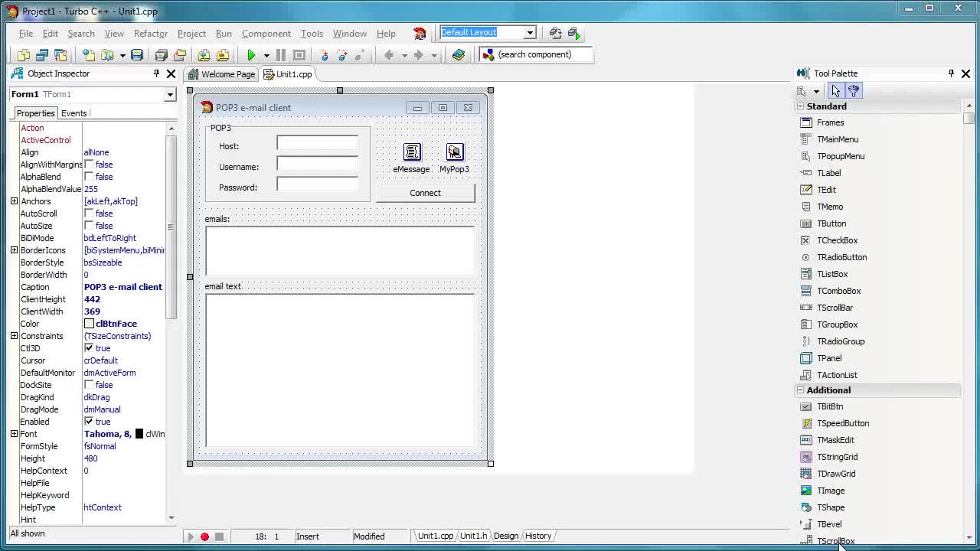Click the Host input field on the form

pyautogui.click(x=317, y=143)
